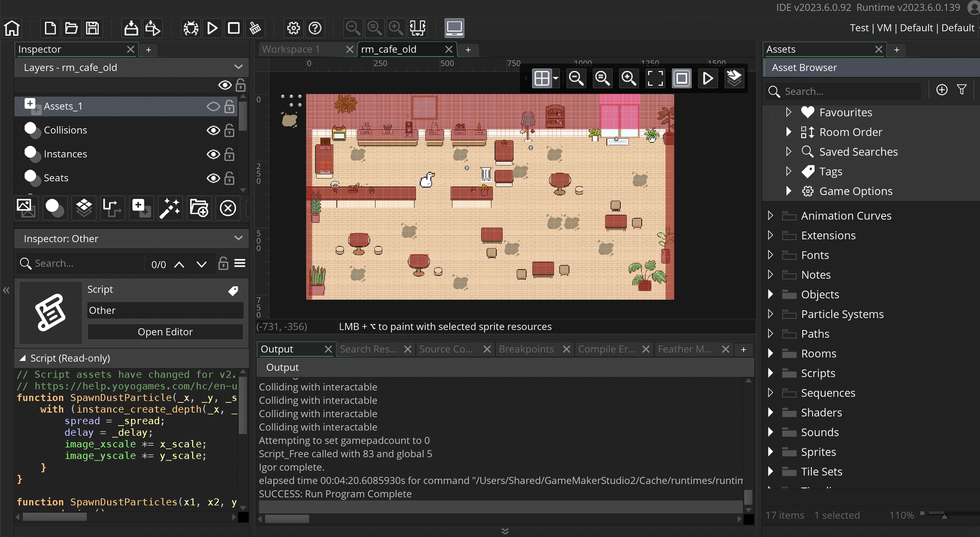Hide the Collisions layer
This screenshot has width=980, height=537.
(213, 130)
